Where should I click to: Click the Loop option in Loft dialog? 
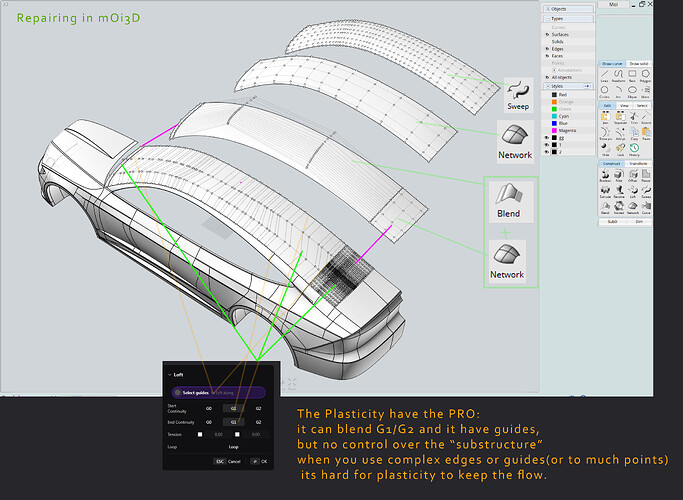point(233,447)
